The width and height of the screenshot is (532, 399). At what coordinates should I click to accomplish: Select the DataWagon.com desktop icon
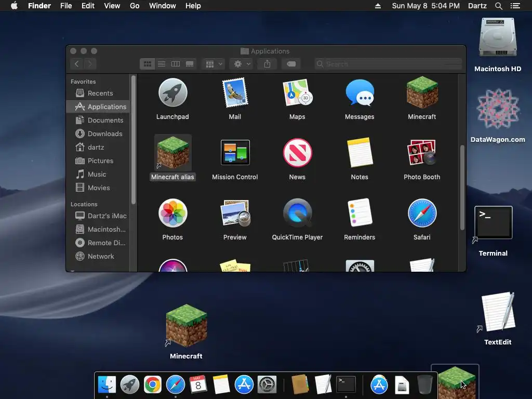point(498,109)
